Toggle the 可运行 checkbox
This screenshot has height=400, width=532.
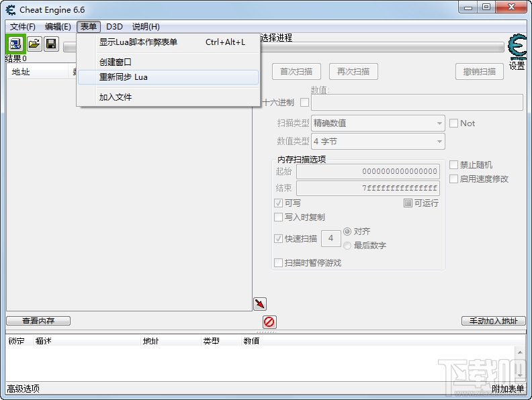[x=408, y=203]
